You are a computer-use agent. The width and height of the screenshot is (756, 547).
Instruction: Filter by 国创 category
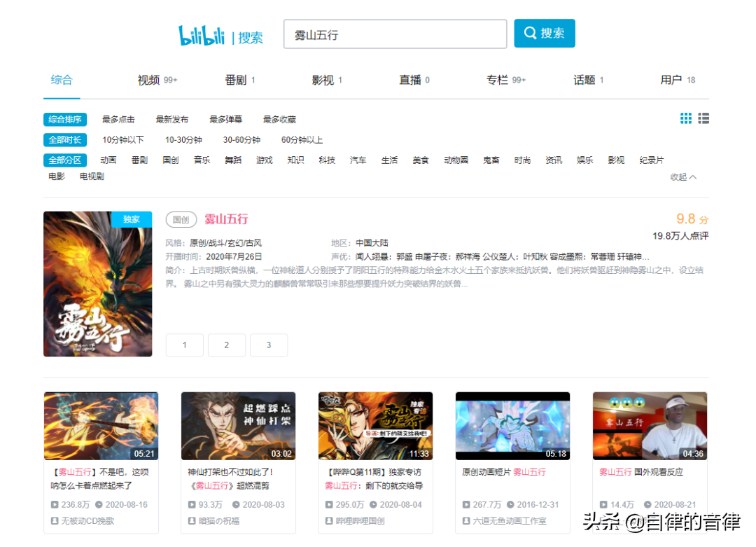pyautogui.click(x=171, y=160)
